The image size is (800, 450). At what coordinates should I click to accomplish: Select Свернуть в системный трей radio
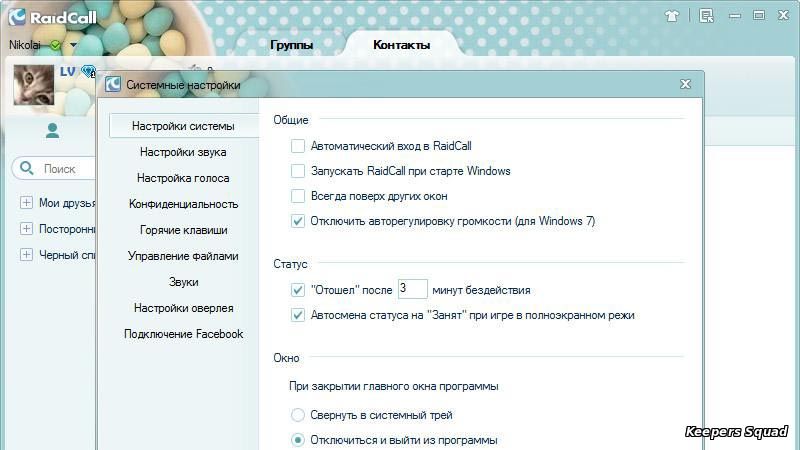pos(298,415)
